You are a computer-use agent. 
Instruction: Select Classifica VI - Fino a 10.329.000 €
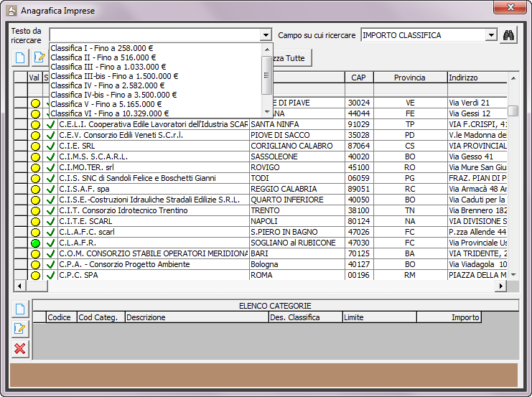[156, 113]
